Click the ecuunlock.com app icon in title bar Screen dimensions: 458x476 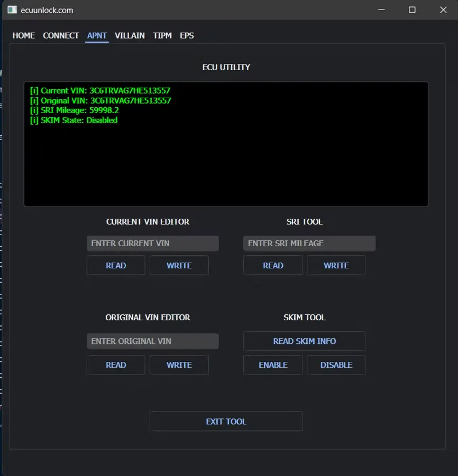12,10
